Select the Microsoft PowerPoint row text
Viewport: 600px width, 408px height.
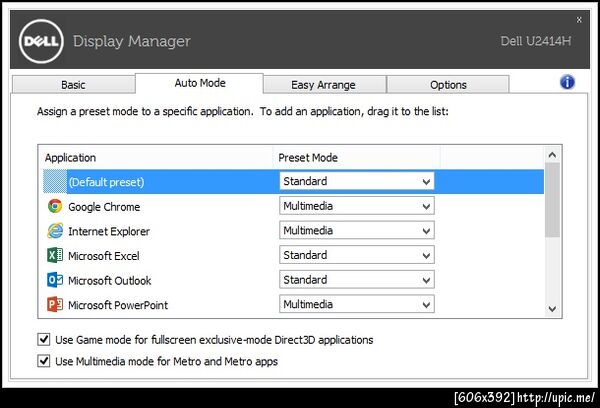tap(118, 305)
